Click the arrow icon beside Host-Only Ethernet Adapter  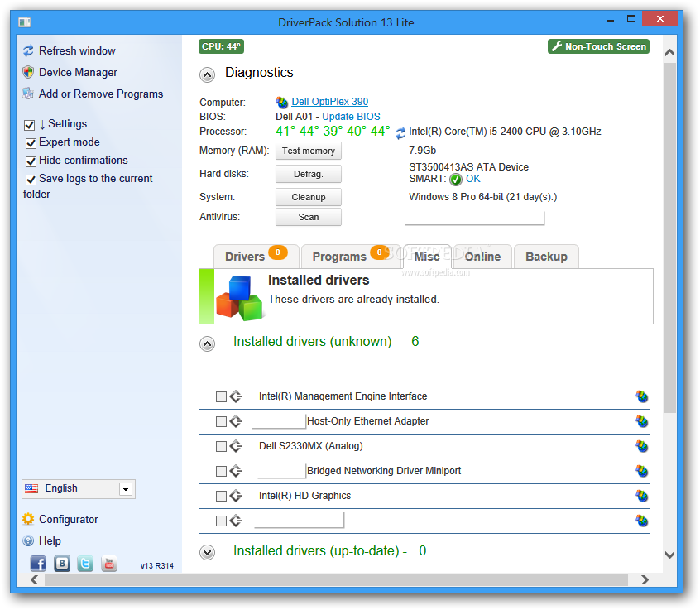point(236,421)
